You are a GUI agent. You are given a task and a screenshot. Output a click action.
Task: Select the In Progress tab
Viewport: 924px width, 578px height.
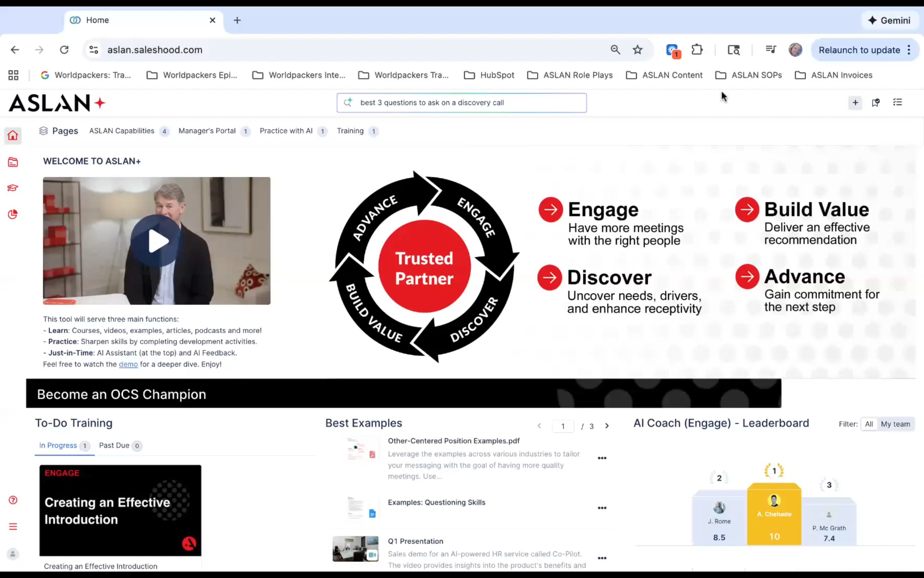[x=64, y=446]
